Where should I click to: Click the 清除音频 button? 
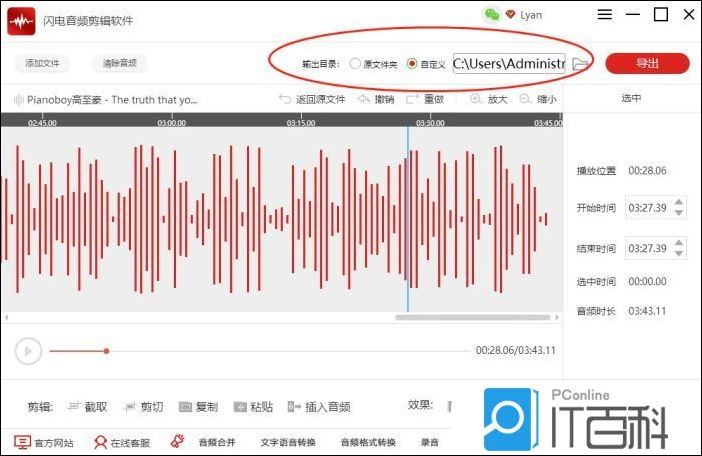(x=120, y=63)
